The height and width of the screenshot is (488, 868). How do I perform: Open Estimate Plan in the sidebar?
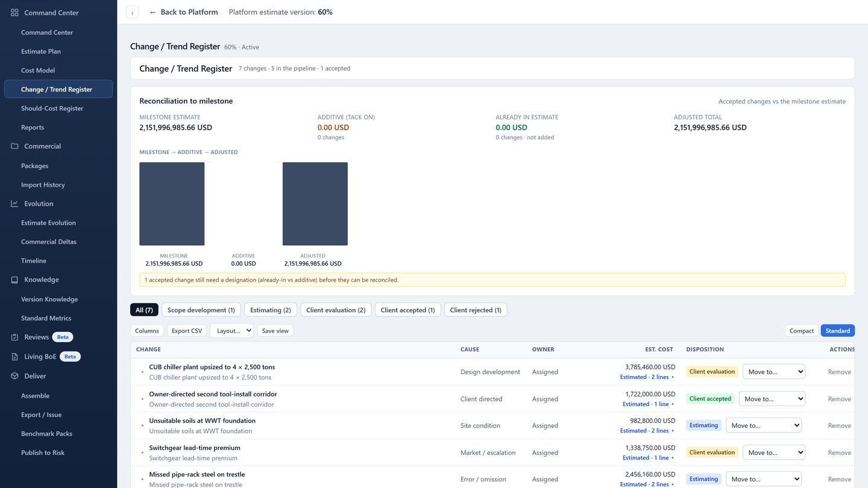tap(41, 51)
